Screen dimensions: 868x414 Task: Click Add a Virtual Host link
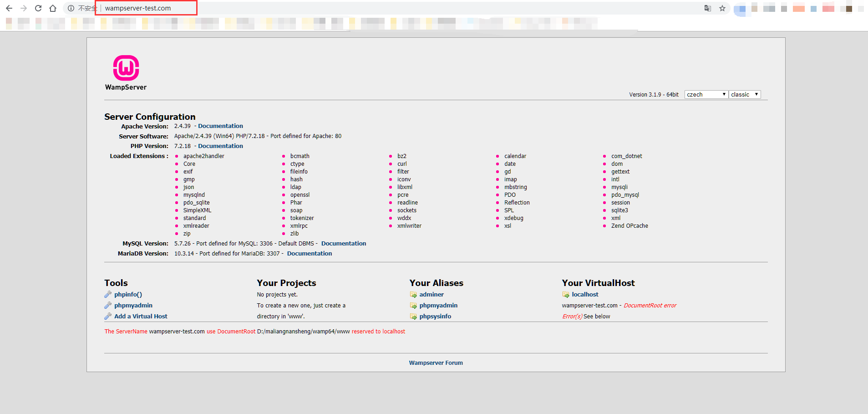click(141, 317)
